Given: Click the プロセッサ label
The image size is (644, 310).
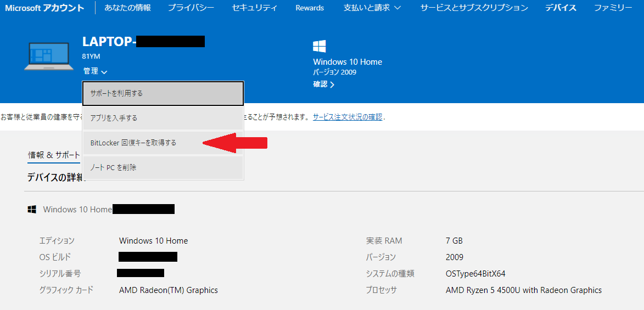Looking at the screenshot, I should coord(382,290).
